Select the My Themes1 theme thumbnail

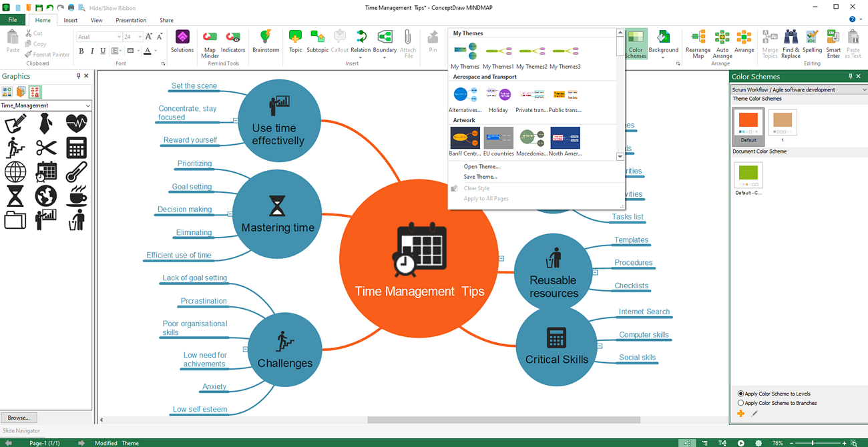498,55
